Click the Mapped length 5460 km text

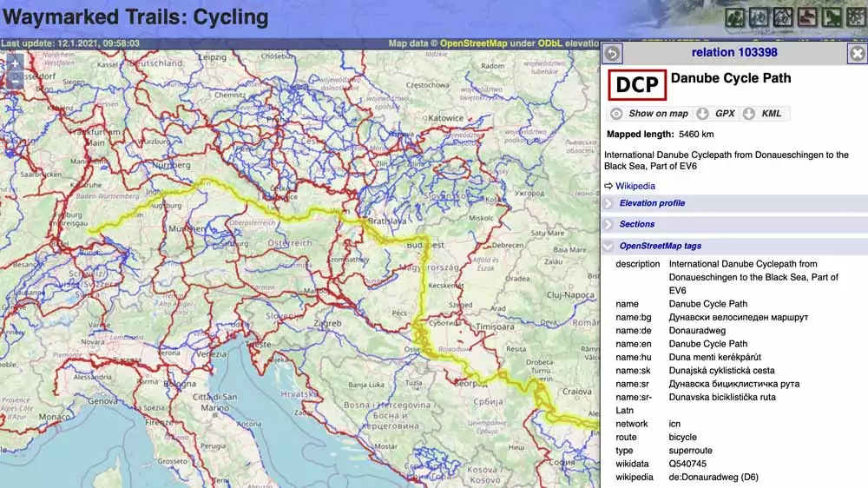661,134
